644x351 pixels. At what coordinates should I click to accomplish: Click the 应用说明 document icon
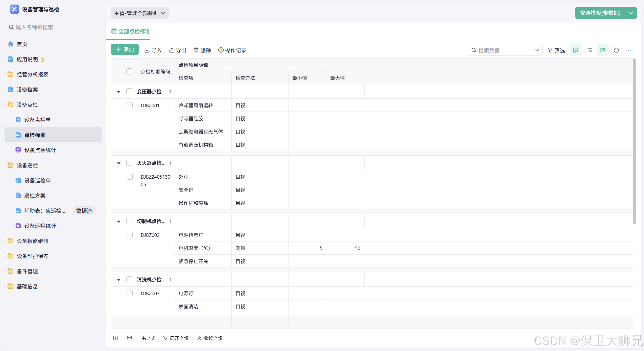[x=11, y=59]
